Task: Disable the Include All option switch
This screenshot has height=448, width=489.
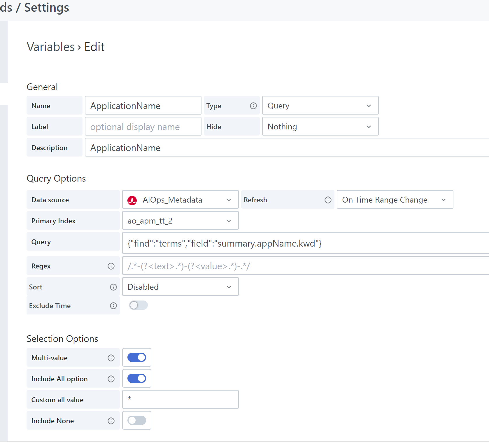Action: pyautogui.click(x=136, y=378)
